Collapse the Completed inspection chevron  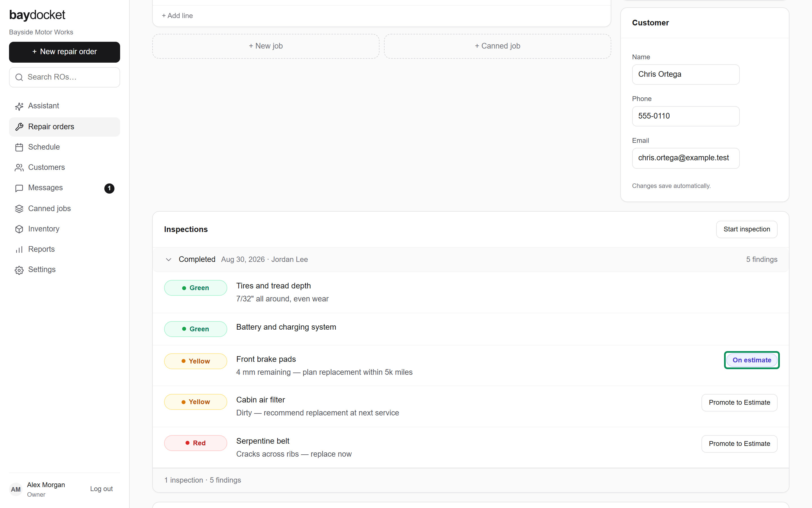tap(169, 259)
